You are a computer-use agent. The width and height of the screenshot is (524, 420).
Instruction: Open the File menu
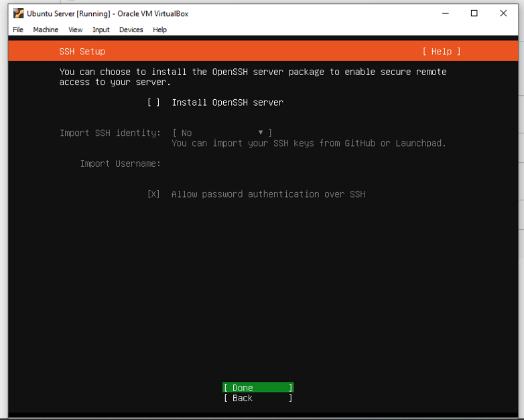click(18, 29)
